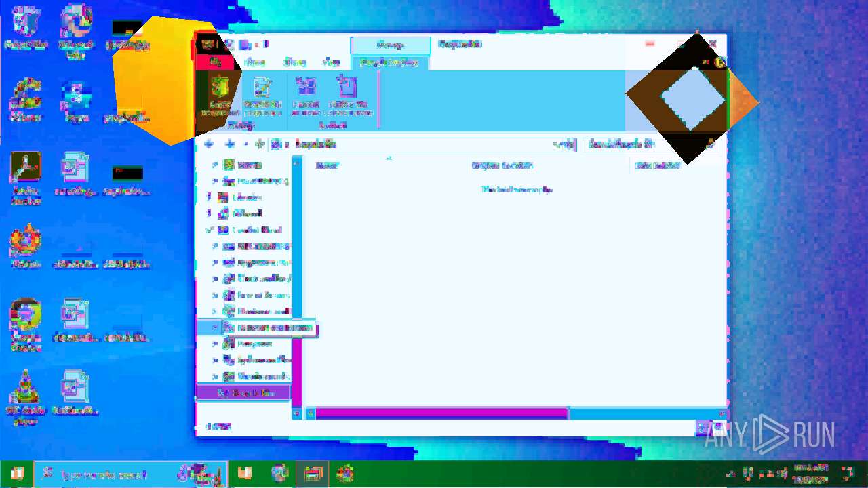This screenshot has width=868, height=488.
Task: Open the address bar history dropdown
Action: 560,144
